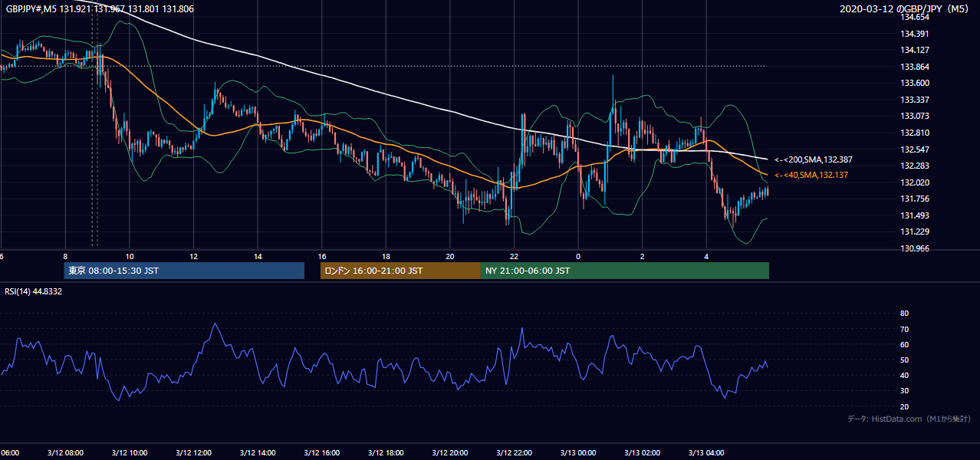980x460 pixels.
Task: Click RSI scale value 40
Action: (x=904, y=375)
